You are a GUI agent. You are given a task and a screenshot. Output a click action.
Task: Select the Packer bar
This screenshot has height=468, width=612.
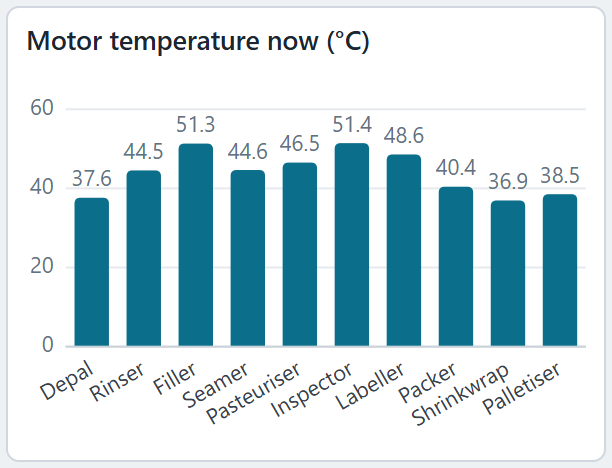point(456,266)
